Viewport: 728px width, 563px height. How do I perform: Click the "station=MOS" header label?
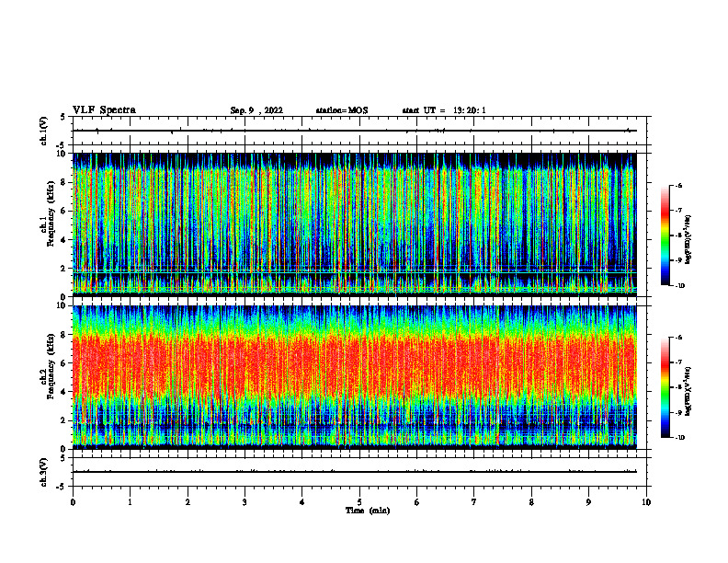(x=342, y=110)
